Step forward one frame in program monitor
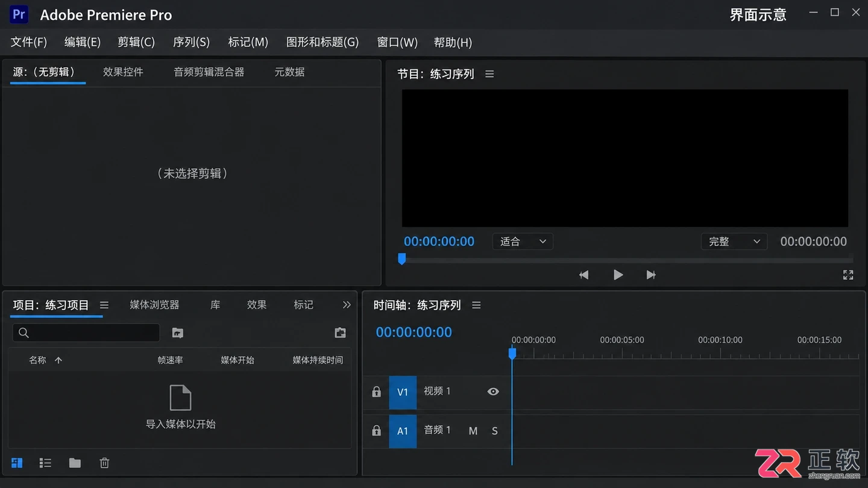 (651, 275)
